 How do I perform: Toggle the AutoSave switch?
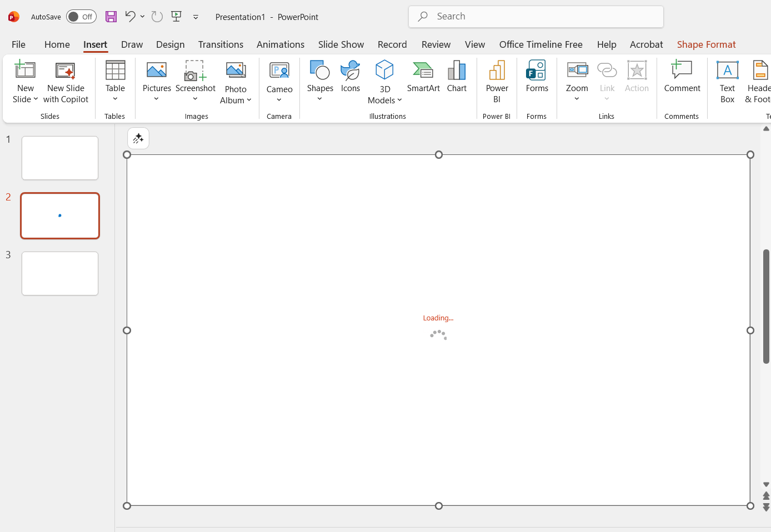[x=81, y=17]
